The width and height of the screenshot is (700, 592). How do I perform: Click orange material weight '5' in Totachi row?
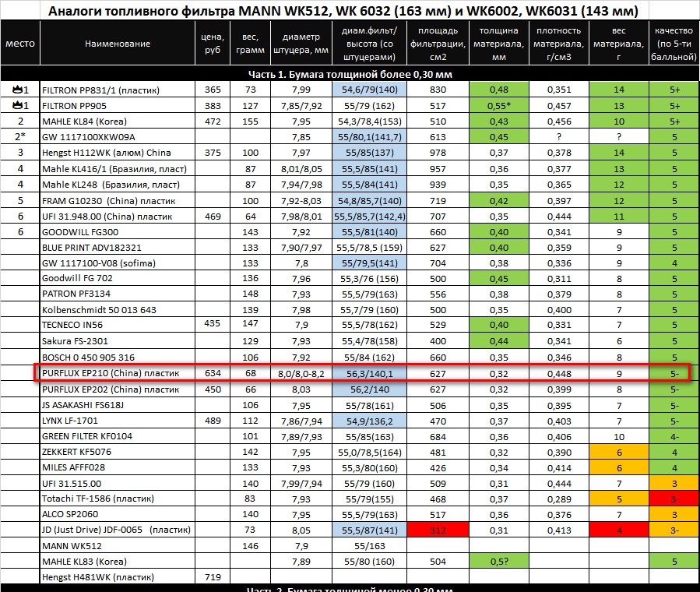[619, 499]
